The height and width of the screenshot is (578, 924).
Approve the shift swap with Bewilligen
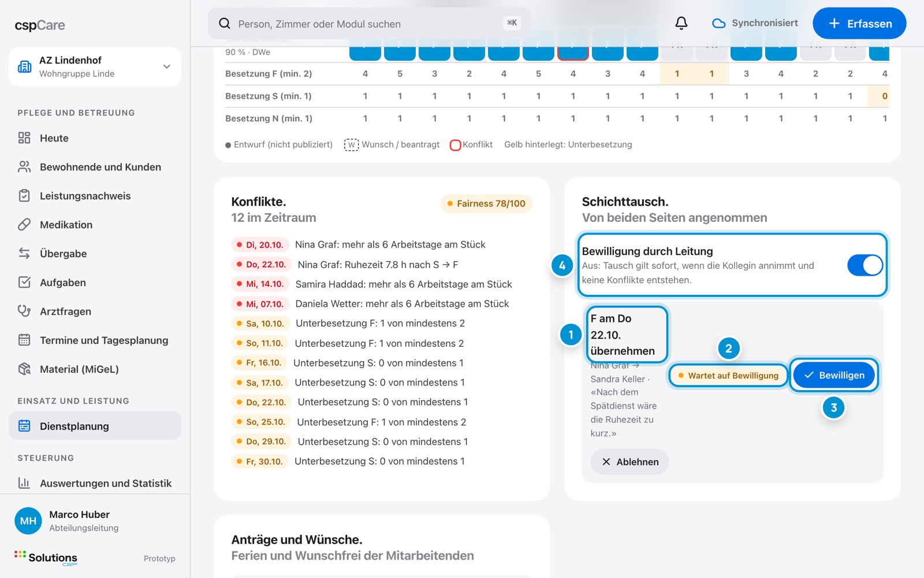[834, 375]
